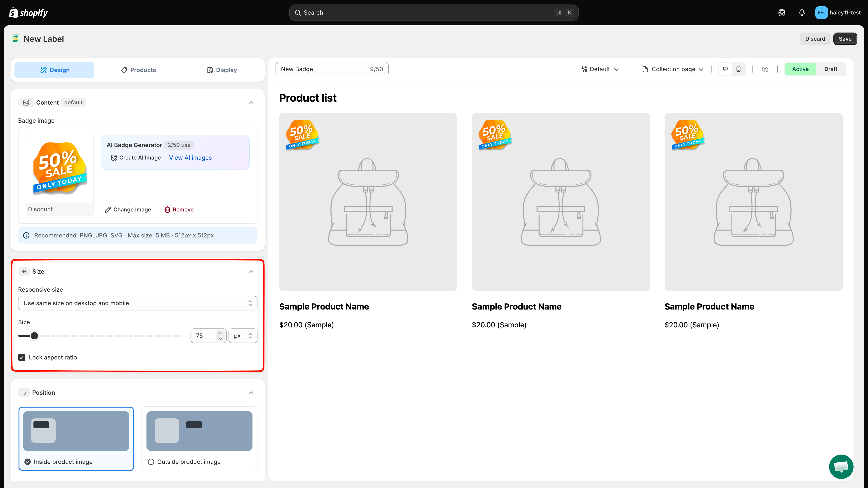Image resolution: width=868 pixels, height=488 pixels.
Task: Increase size value with up stepper
Action: (220, 333)
